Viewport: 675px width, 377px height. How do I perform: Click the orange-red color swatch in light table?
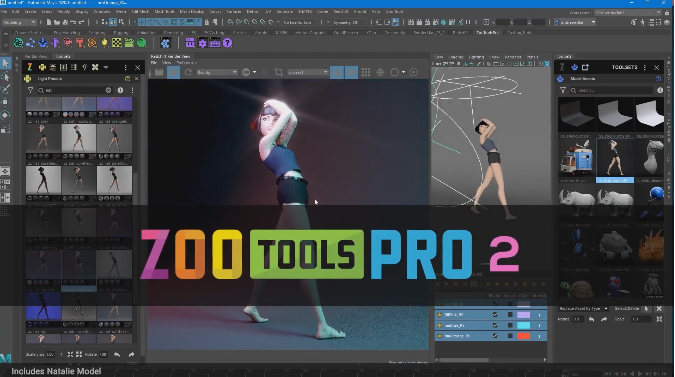tap(523, 336)
